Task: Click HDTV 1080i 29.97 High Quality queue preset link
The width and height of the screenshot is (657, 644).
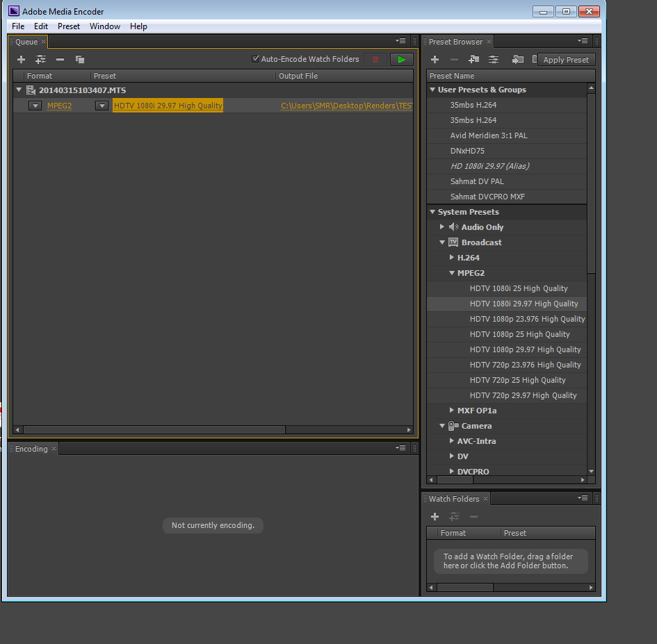Action: click(168, 106)
